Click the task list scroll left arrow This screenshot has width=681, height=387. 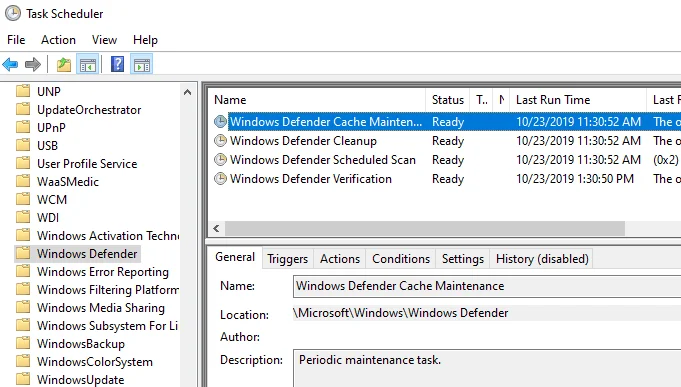point(216,228)
